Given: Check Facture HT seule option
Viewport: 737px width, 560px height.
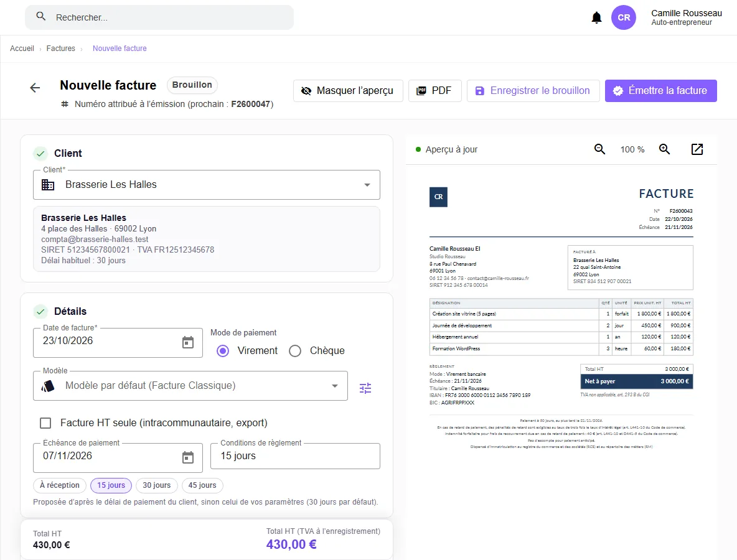Looking at the screenshot, I should (45, 423).
